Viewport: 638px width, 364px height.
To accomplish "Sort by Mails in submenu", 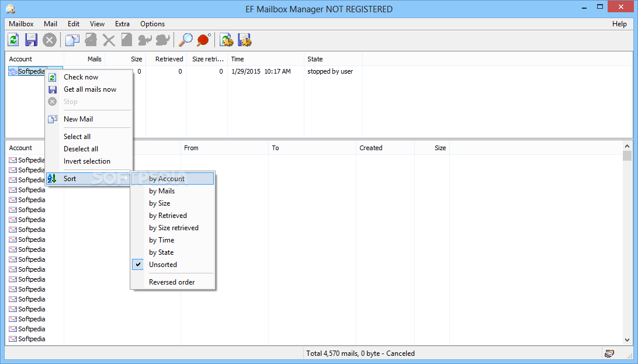I will (172, 190).
